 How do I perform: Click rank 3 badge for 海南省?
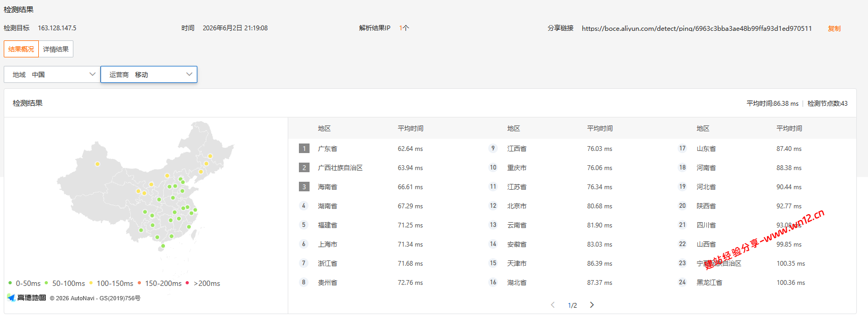tap(304, 187)
